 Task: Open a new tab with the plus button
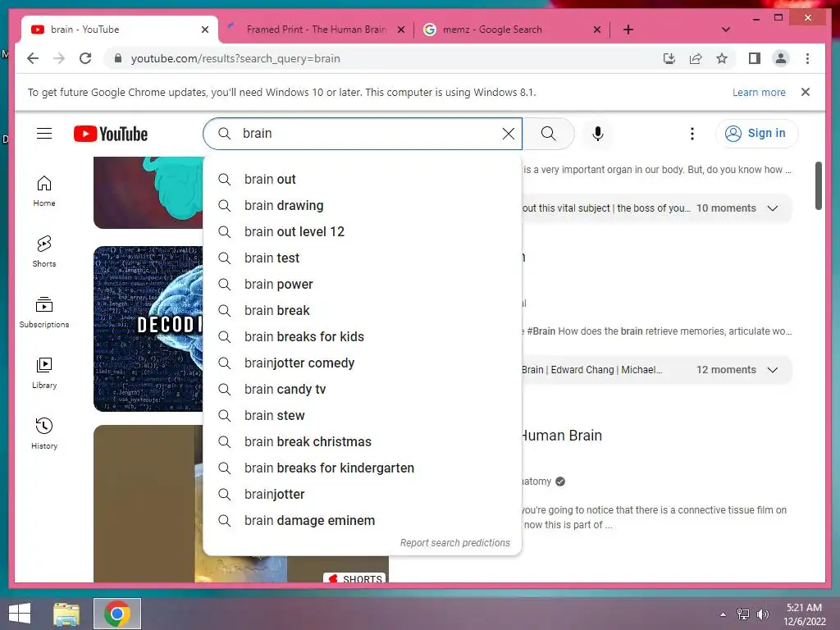point(628,30)
